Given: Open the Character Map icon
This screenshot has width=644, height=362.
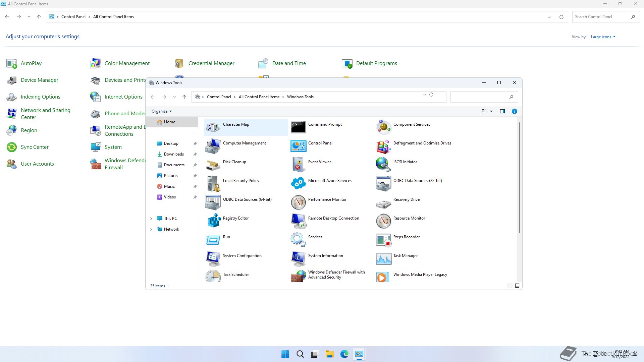Looking at the screenshot, I should click(x=213, y=127).
